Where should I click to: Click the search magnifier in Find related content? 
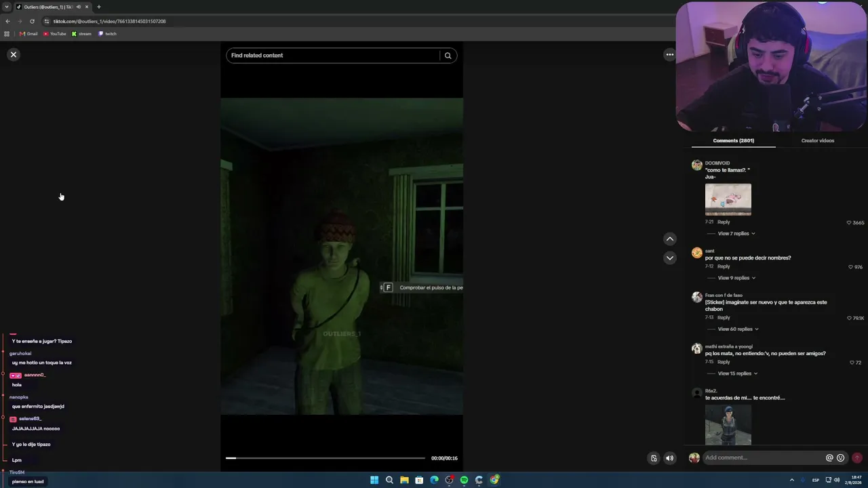[x=448, y=56]
